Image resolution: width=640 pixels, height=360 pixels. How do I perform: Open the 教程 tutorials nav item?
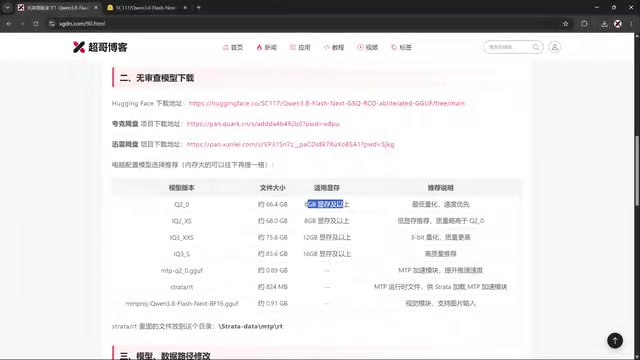click(334, 47)
